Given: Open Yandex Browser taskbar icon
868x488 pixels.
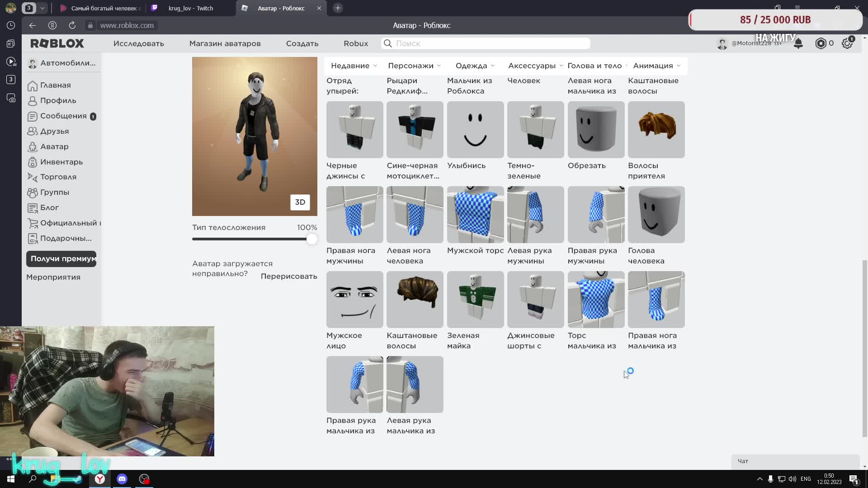Looking at the screenshot, I should (x=100, y=479).
